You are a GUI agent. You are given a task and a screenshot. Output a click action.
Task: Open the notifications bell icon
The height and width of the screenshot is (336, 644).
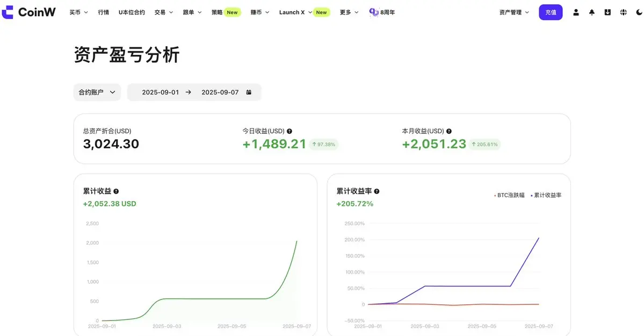pos(592,12)
